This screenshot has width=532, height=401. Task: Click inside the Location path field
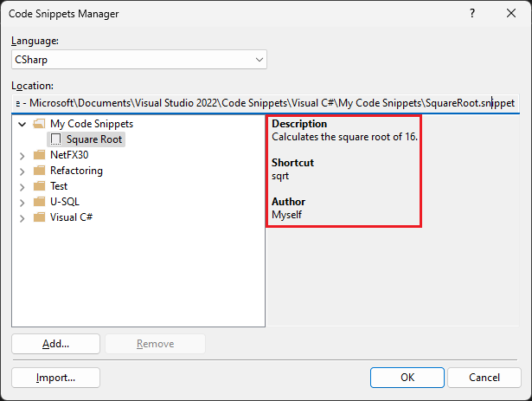click(260, 102)
